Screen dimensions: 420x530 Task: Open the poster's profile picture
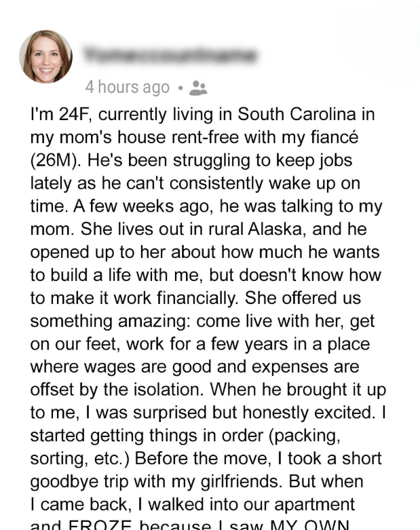[46, 56]
